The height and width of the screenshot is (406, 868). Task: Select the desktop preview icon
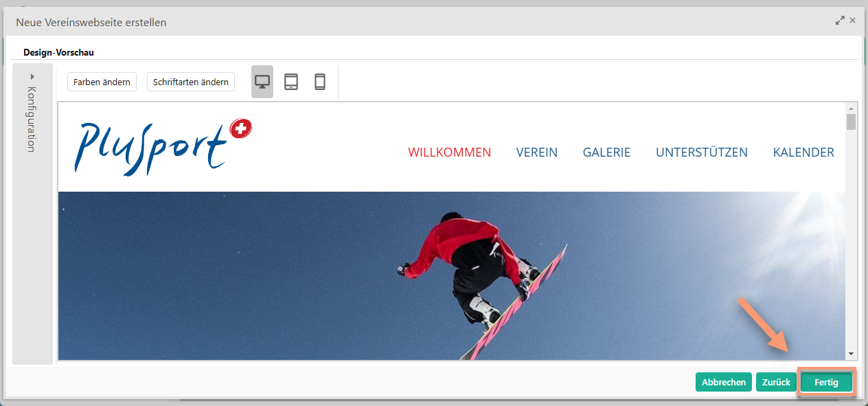[262, 82]
